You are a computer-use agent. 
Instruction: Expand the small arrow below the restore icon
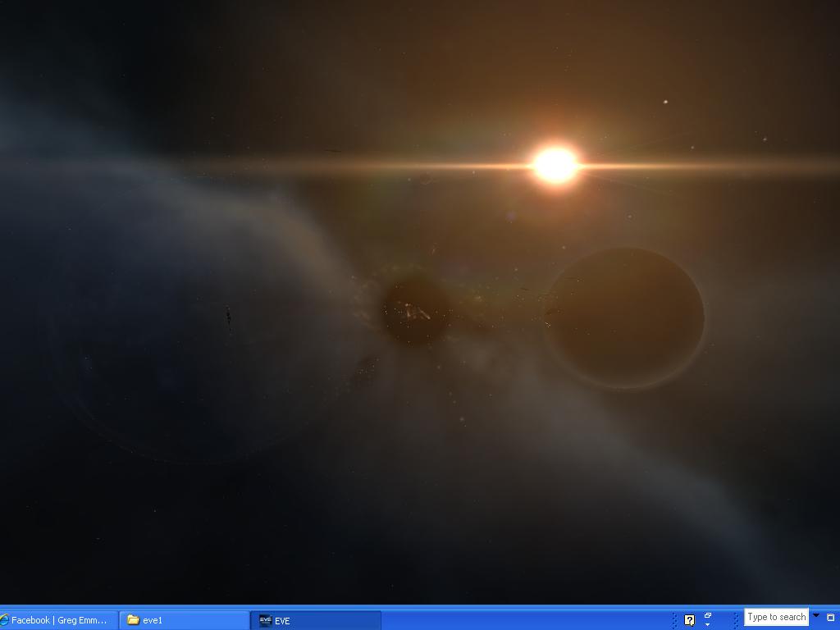708,624
